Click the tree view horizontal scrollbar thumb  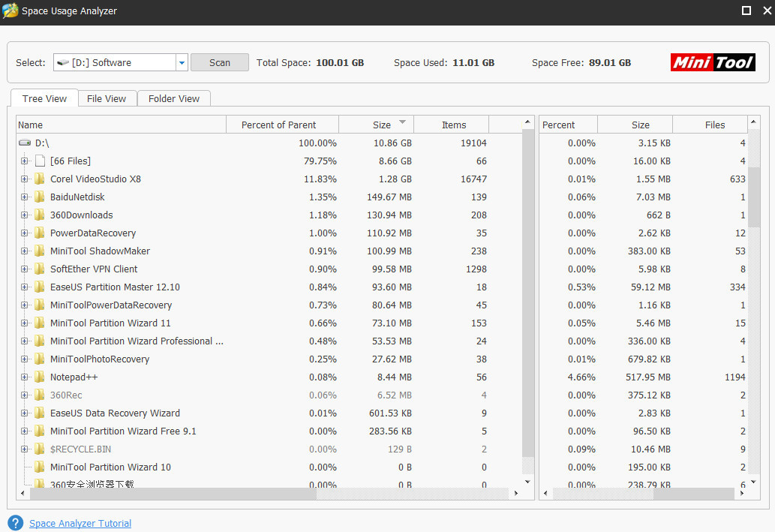[x=173, y=493]
